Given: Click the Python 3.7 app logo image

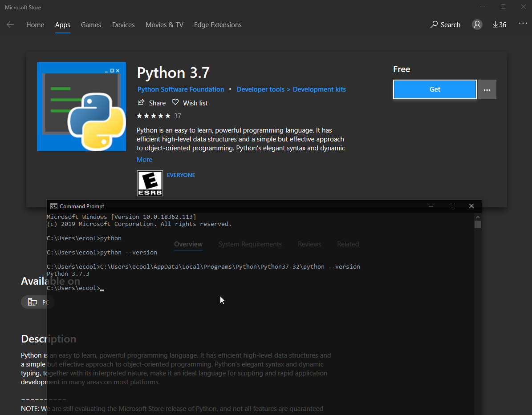Looking at the screenshot, I should pyautogui.click(x=81, y=107).
